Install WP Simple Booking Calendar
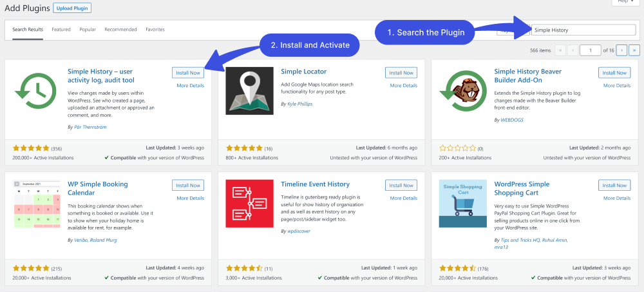 click(x=188, y=186)
